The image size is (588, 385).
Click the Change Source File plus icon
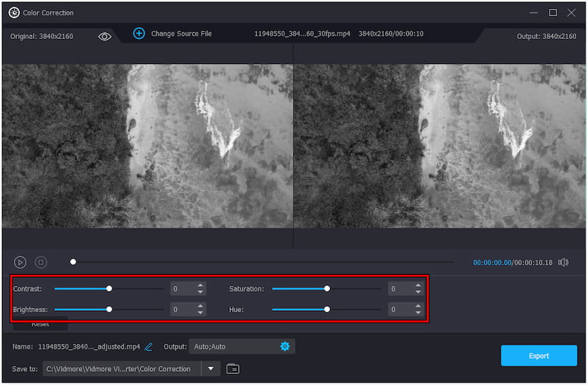[x=139, y=33]
